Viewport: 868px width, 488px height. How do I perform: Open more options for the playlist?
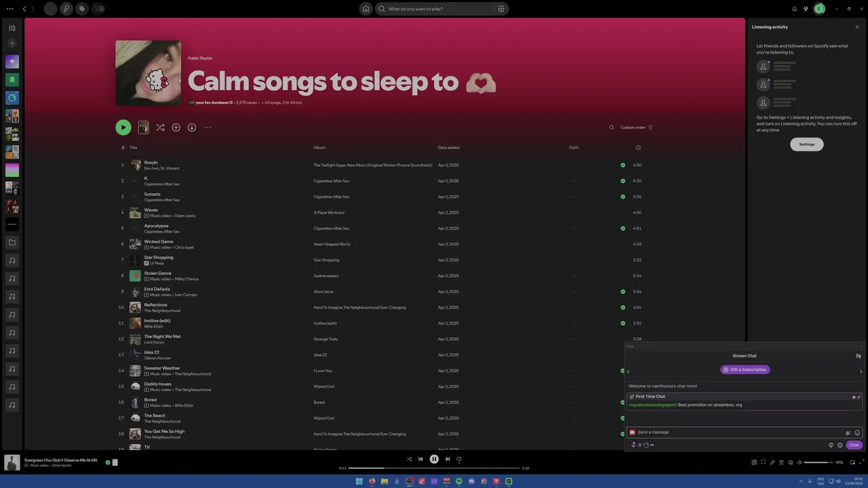coord(208,127)
